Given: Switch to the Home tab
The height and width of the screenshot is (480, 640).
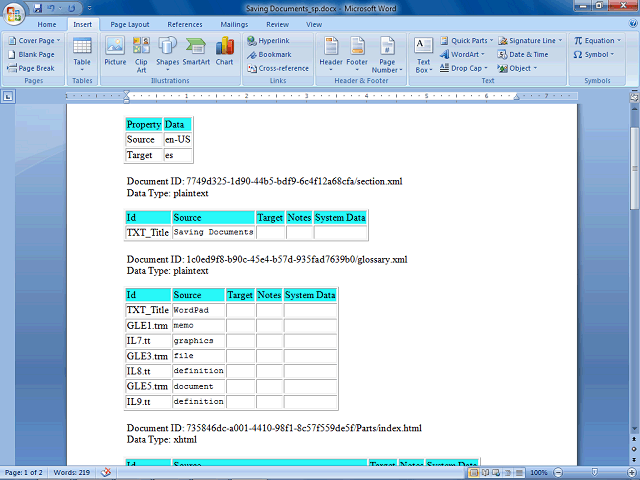Looking at the screenshot, I should 47,24.
